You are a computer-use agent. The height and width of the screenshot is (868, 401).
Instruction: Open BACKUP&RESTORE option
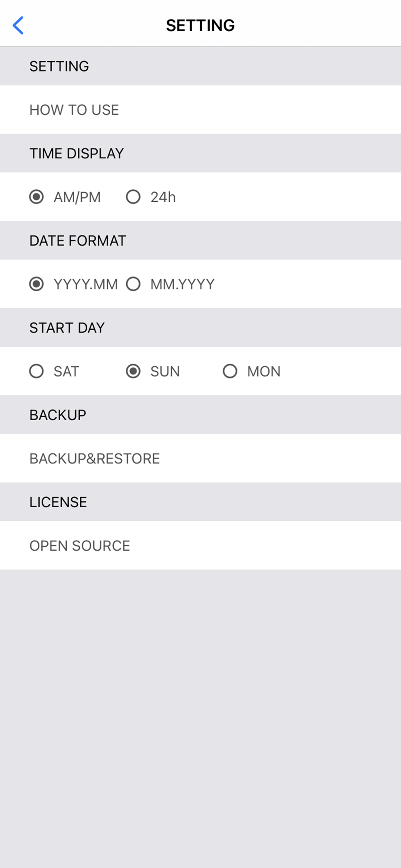(200, 458)
